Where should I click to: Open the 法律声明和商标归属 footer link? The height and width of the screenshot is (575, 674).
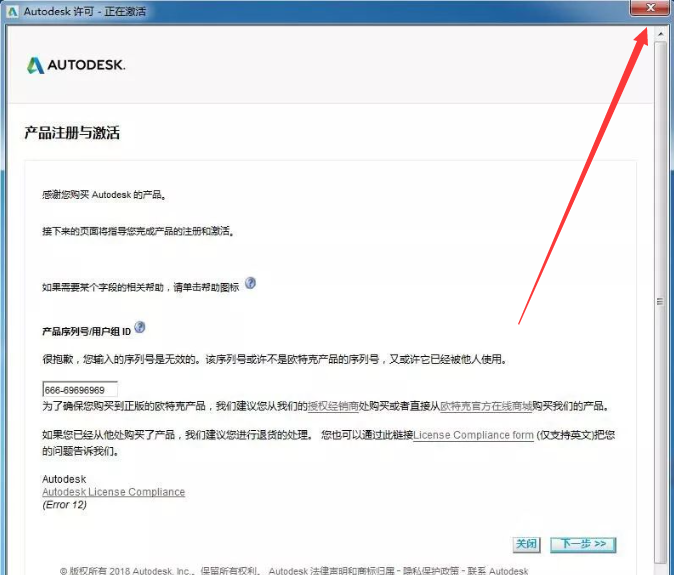[x=351, y=571]
